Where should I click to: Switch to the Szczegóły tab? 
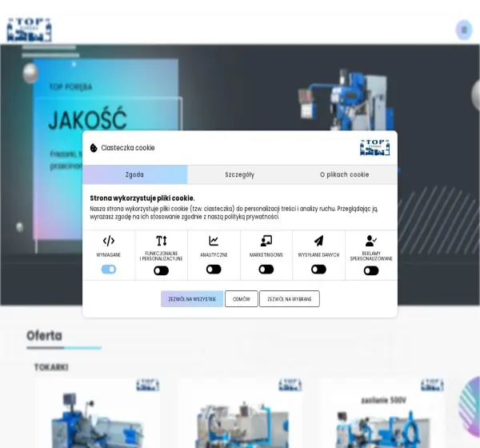click(240, 174)
